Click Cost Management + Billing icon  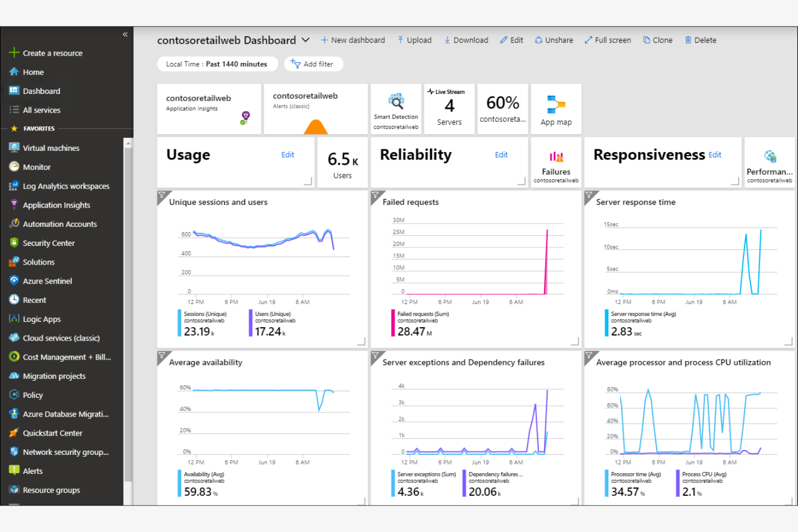(14, 357)
